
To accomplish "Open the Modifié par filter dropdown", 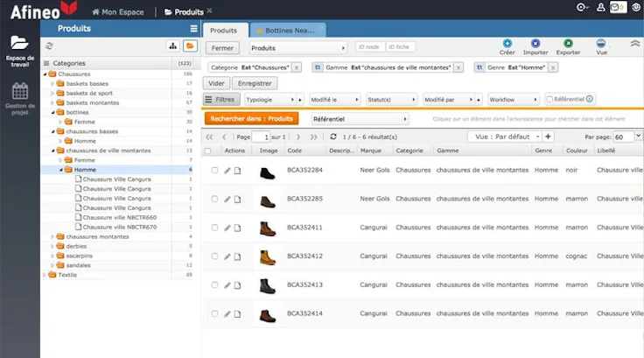I will pos(449,100).
